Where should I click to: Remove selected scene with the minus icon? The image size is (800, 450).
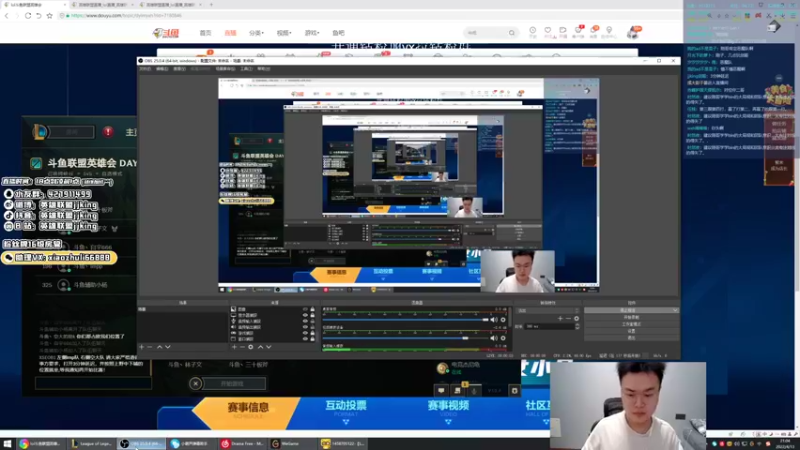click(149, 347)
